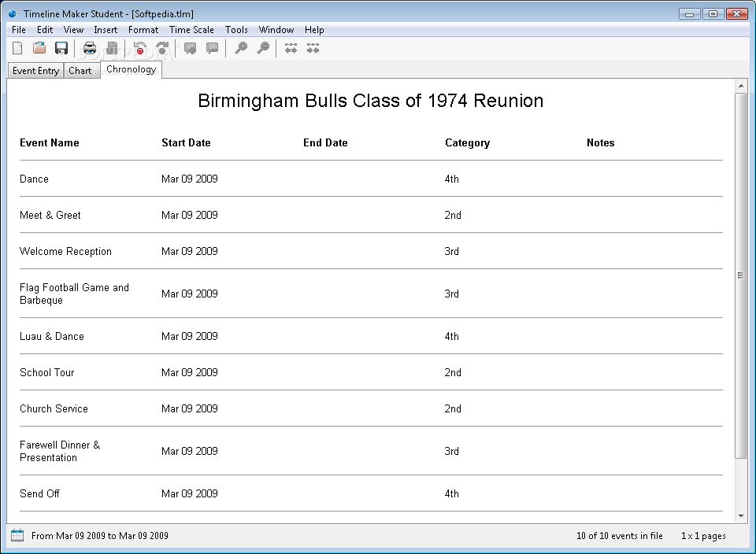The image size is (756, 554).
Task: Click the 3rd category of Welcome Reception
Action: click(452, 251)
